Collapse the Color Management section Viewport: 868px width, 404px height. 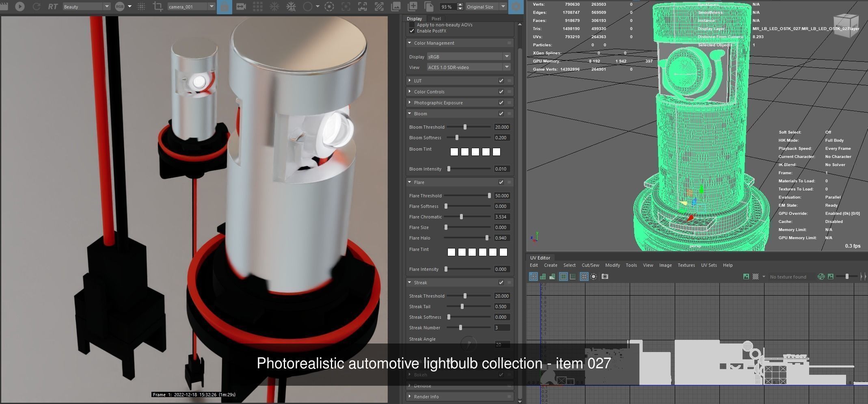[409, 43]
